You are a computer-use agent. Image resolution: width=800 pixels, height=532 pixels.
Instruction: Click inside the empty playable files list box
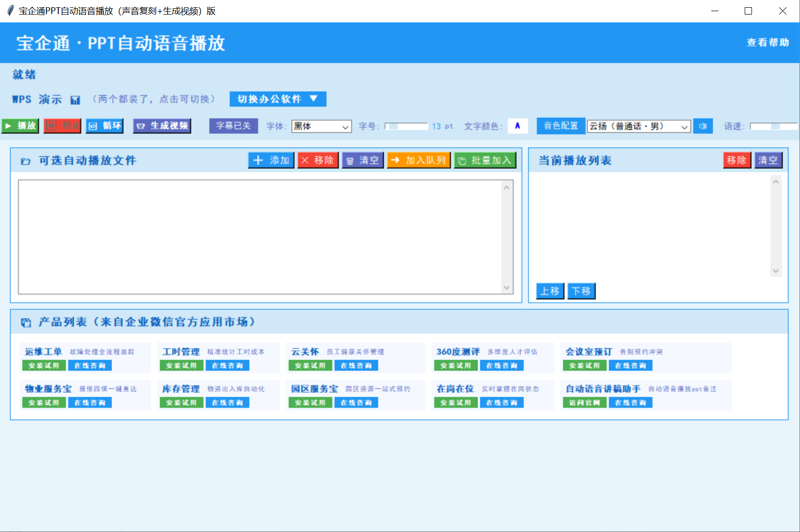point(260,237)
